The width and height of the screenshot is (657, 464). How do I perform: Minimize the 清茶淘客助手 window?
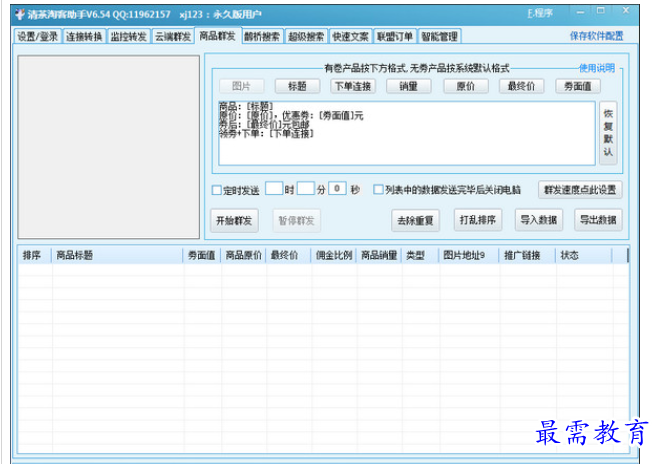tap(580, 13)
